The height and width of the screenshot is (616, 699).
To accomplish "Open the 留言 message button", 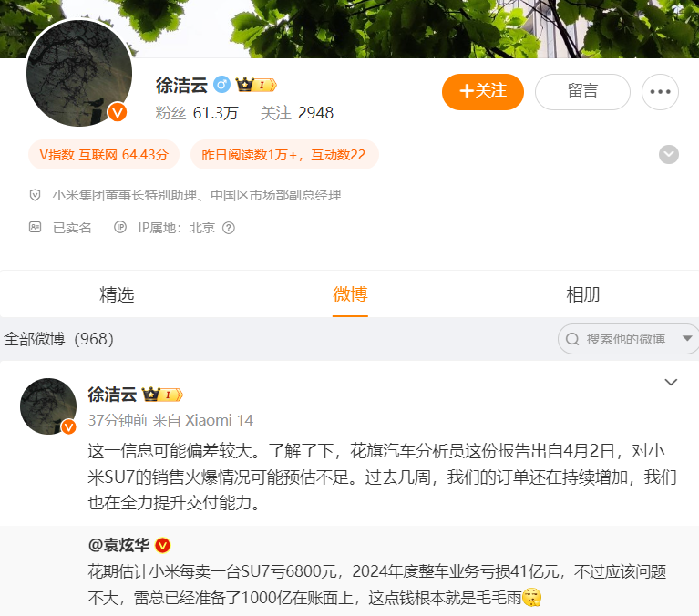I will point(582,92).
